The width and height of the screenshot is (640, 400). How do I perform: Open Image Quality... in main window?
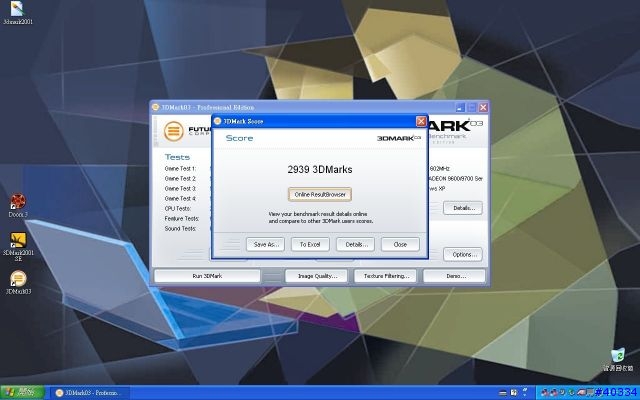317,276
